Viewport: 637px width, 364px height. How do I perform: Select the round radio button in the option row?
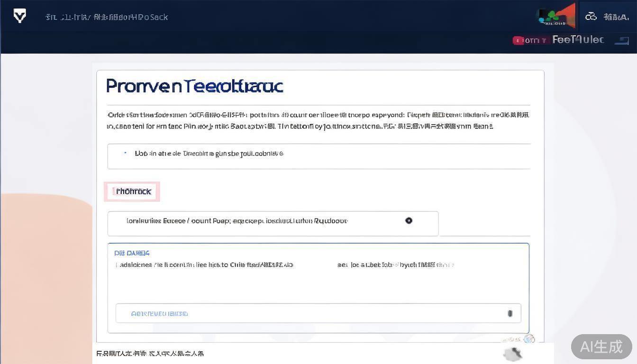pos(409,220)
